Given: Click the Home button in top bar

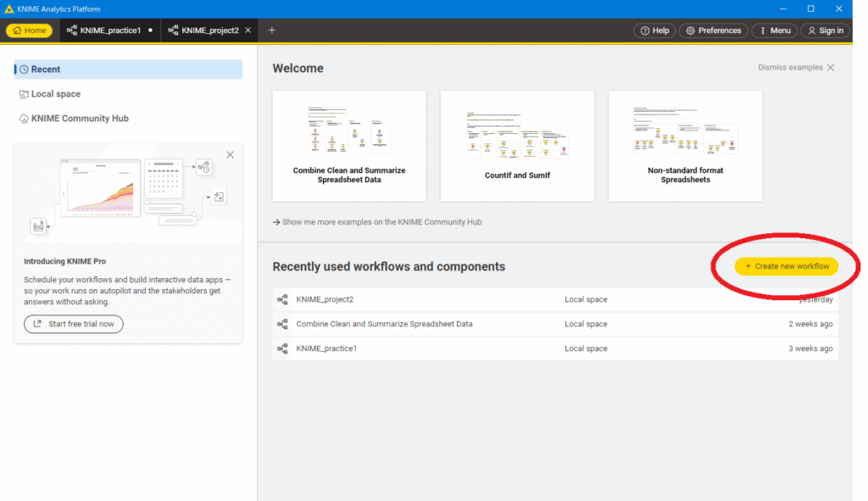Looking at the screenshot, I should (x=30, y=31).
